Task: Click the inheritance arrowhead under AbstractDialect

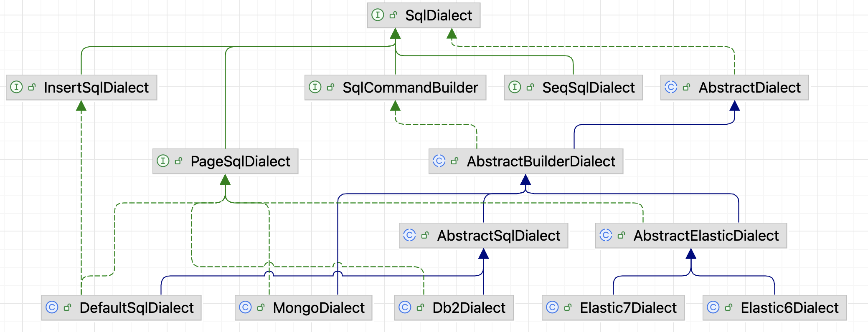Action: [x=734, y=106]
